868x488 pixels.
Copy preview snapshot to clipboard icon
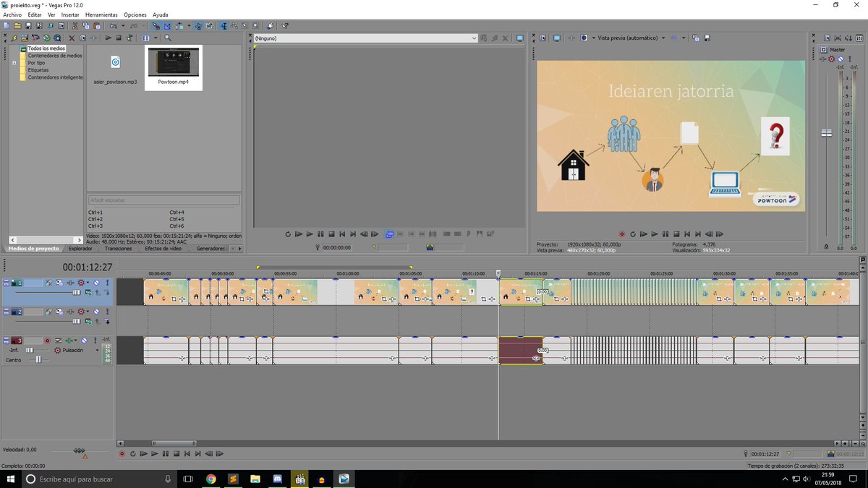coord(695,38)
